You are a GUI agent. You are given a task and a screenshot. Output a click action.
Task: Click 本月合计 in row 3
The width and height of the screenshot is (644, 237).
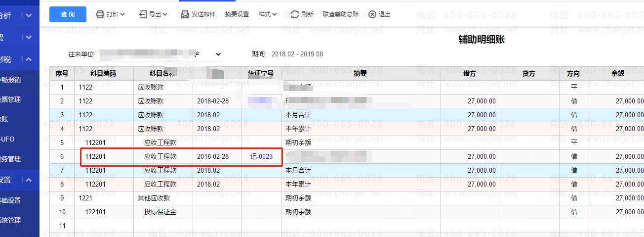298,115
